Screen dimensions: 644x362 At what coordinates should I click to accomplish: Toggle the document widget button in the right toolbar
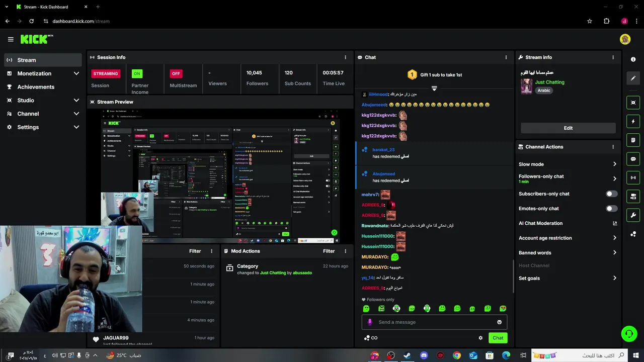point(633,140)
